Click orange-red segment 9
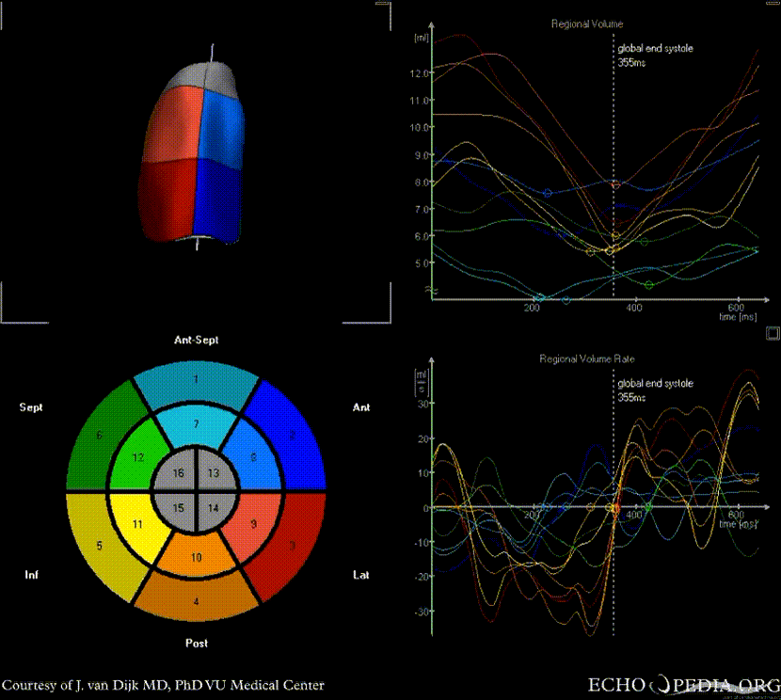Image resolution: width=781 pixels, height=700 pixels. click(x=252, y=523)
